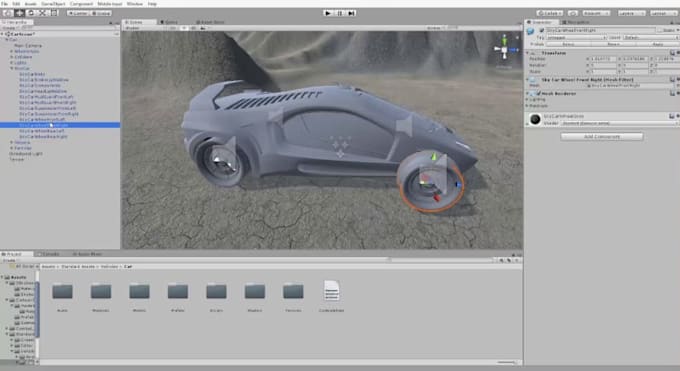Open Mesh Filter component help book icon
This screenshot has width=680, height=371.
(x=672, y=79)
